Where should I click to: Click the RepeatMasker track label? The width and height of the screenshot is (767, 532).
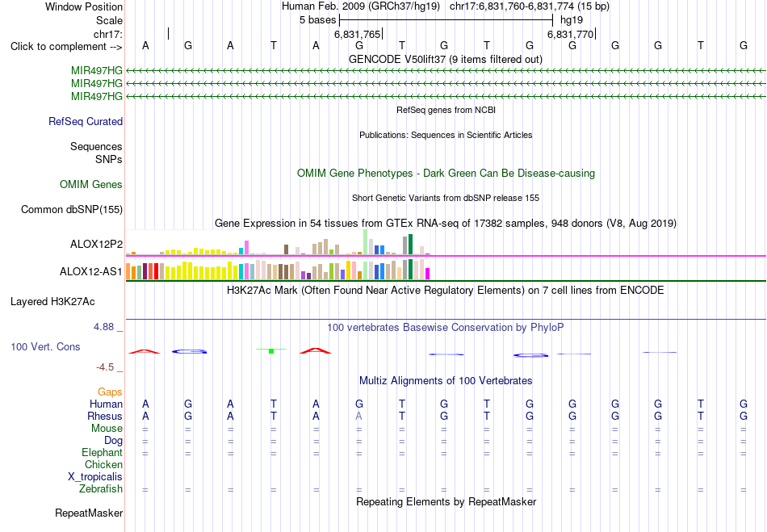pyautogui.click(x=89, y=513)
